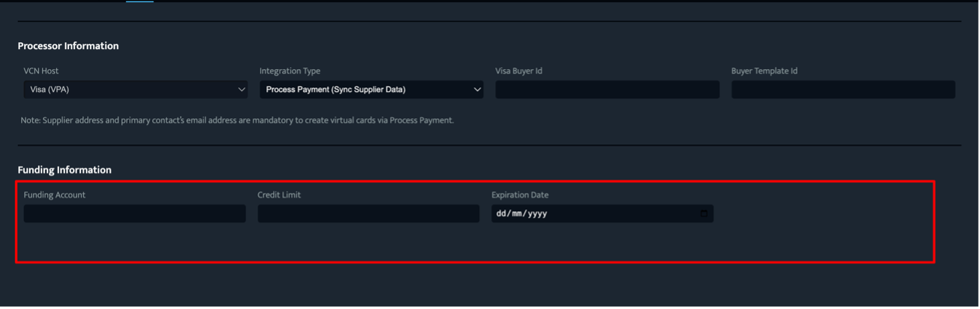Click the Credit Limit label text
980x309 pixels.
(279, 195)
